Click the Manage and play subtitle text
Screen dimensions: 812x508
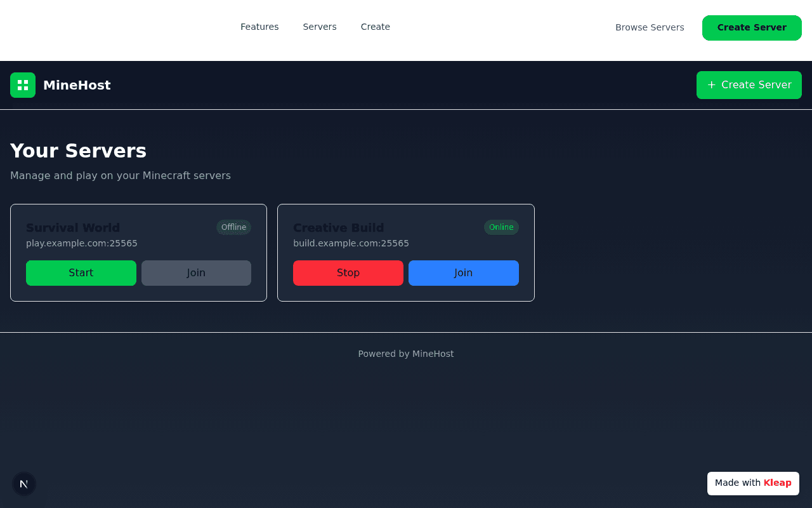click(121, 175)
